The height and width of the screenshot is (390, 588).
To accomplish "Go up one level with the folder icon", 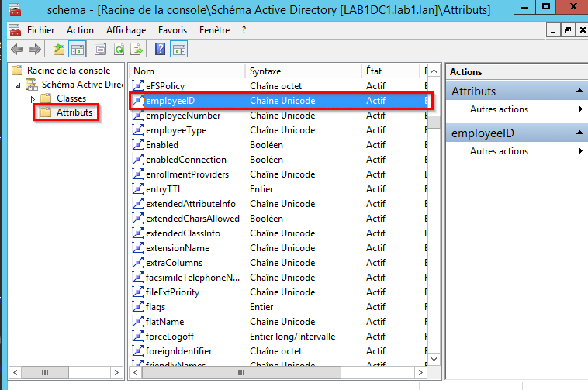I will click(58, 49).
